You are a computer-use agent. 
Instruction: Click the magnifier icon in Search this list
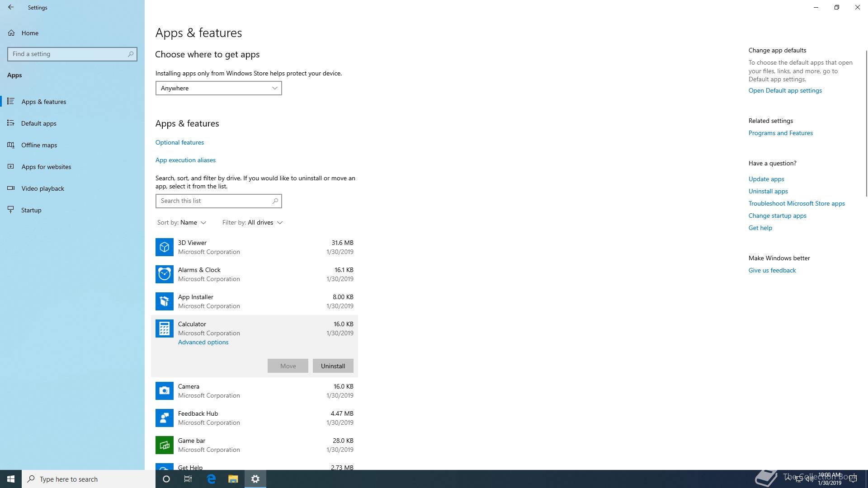275,201
